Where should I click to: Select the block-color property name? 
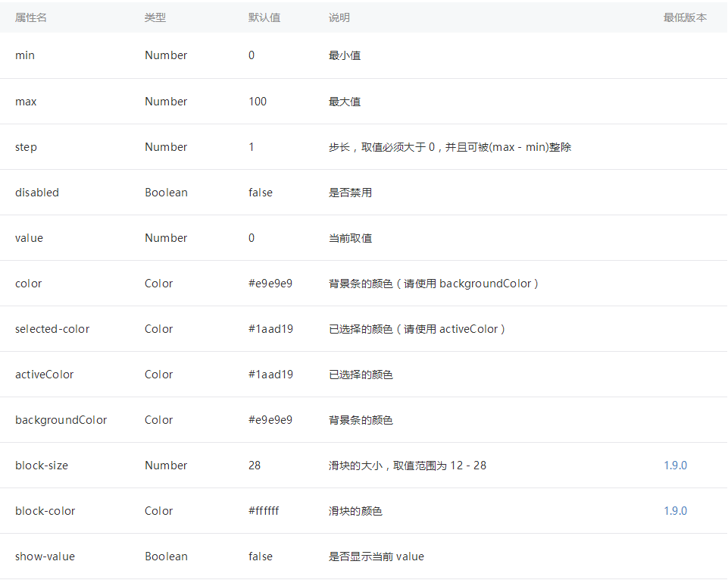click(45, 511)
